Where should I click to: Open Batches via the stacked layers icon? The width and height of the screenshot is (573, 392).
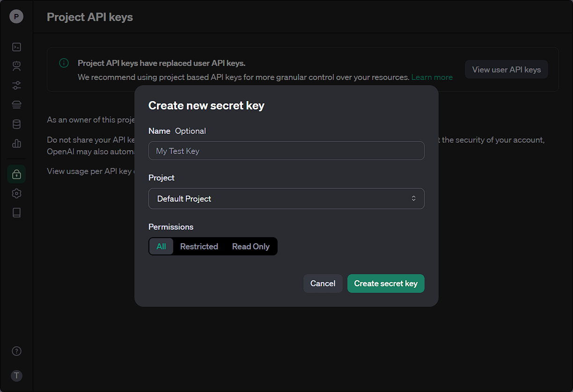click(x=16, y=105)
